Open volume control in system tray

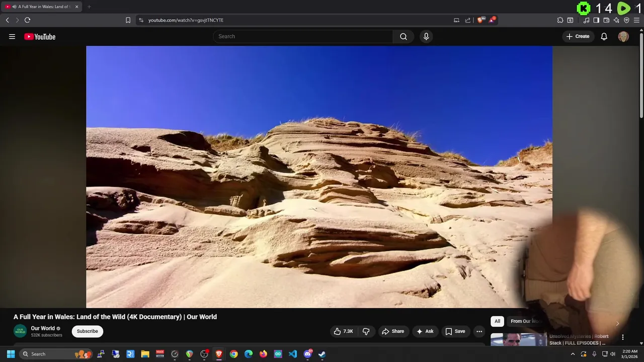[x=612, y=354]
